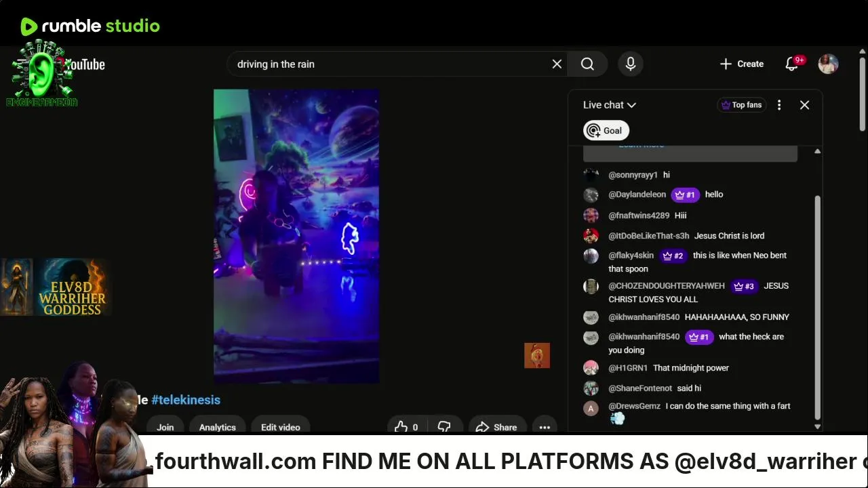Screen dimensions: 868x488
Task: Click @DrewsGemz chat user name
Action: [x=634, y=406]
